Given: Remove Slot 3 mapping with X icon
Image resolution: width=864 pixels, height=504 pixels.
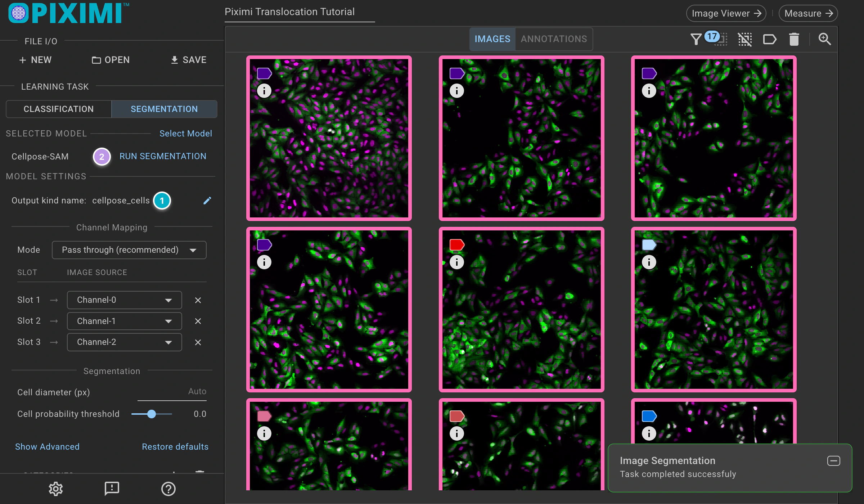Looking at the screenshot, I should pos(198,342).
